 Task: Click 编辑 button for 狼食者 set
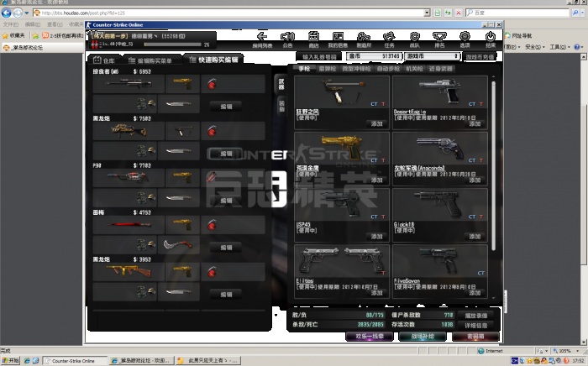point(226,107)
